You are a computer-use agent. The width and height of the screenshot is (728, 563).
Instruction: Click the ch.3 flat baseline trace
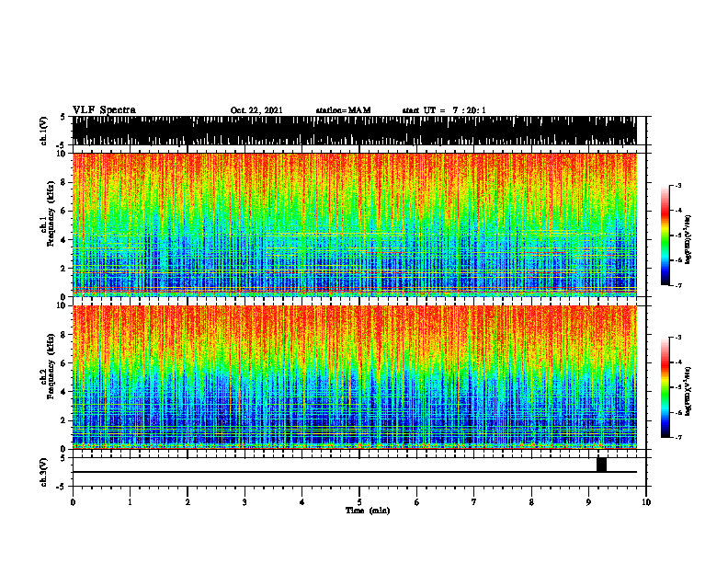pyautogui.click(x=354, y=472)
